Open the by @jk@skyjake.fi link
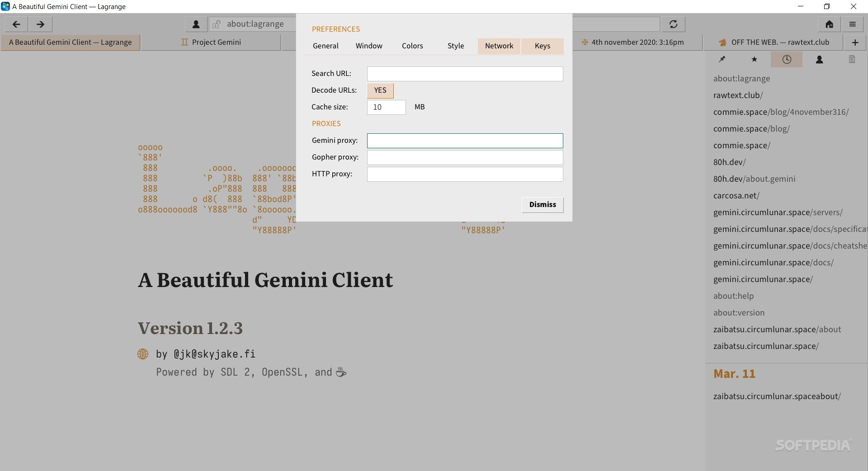This screenshot has width=868, height=471. [206, 354]
